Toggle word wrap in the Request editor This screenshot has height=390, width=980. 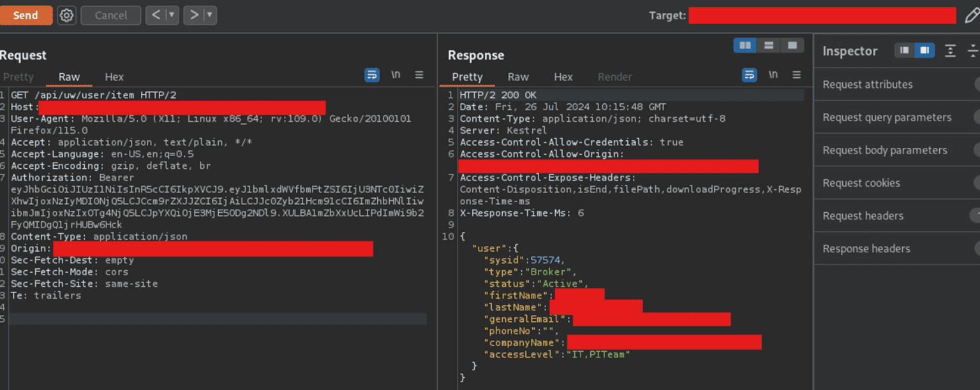[x=372, y=75]
